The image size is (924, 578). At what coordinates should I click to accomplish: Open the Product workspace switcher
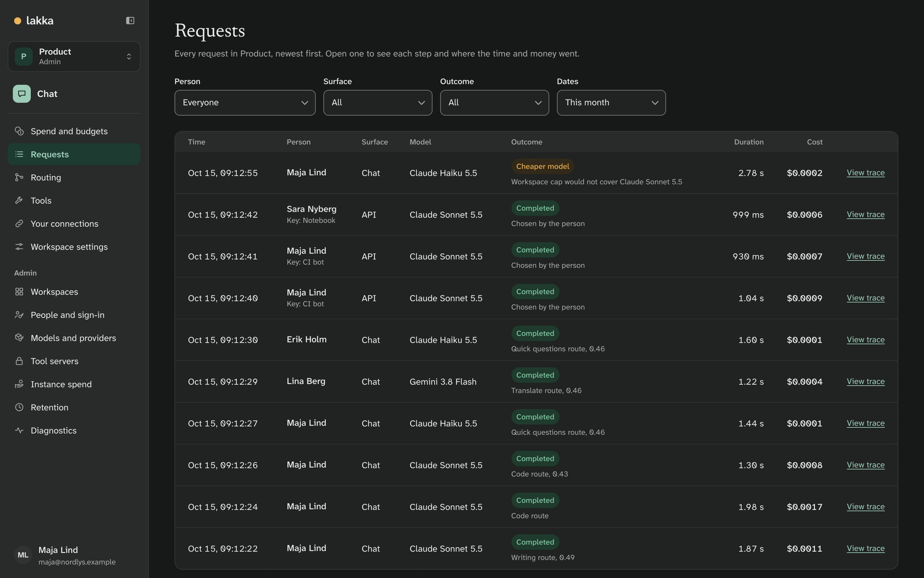[74, 57]
